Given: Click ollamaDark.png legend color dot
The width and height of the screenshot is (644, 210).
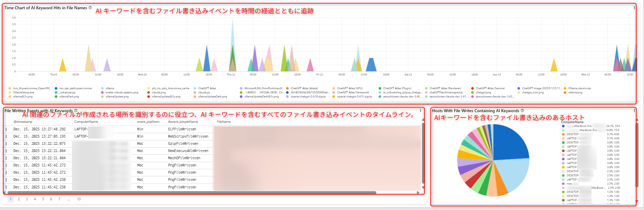Looking at the screenshot, I should [x=56, y=96].
